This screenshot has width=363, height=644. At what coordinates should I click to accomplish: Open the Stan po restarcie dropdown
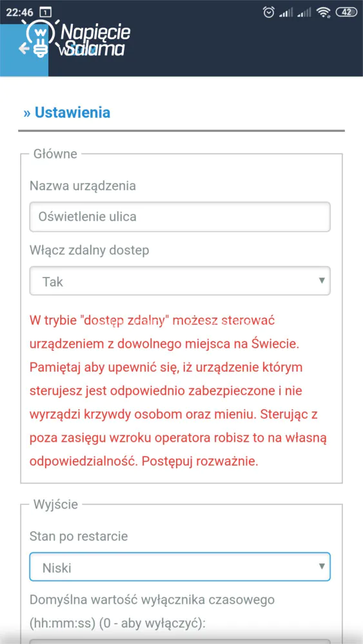point(180,567)
